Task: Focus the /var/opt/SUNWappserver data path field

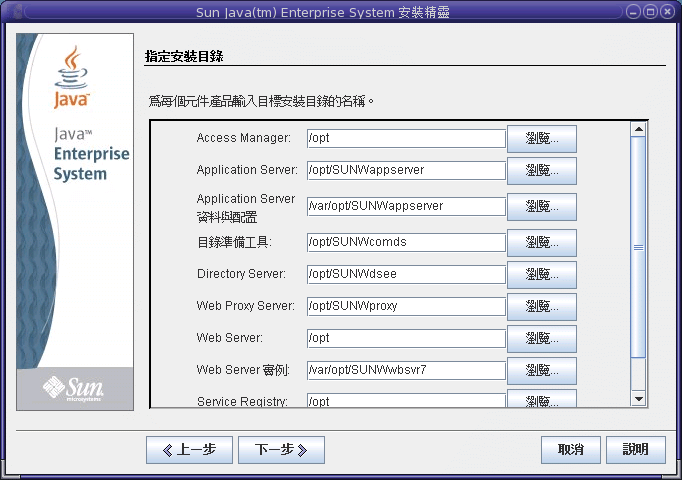Action: 406,206
